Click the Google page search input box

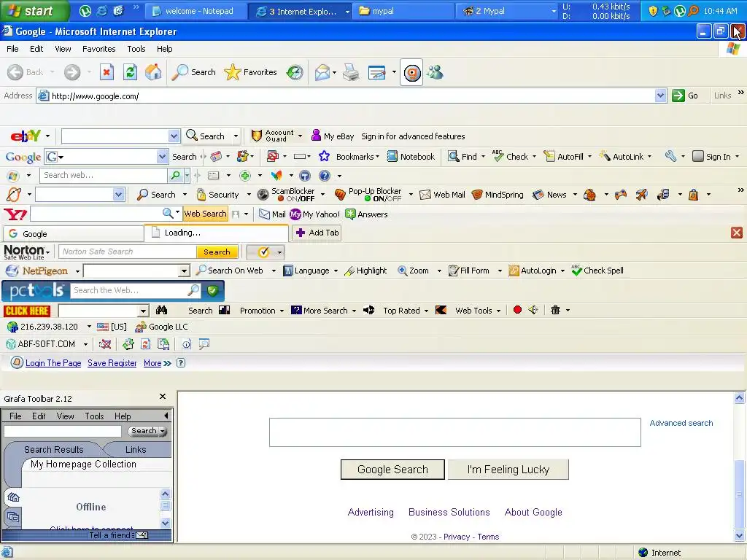(x=455, y=432)
